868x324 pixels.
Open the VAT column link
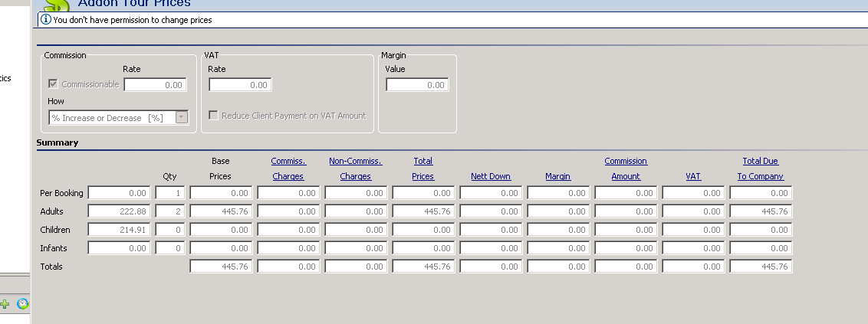click(693, 176)
